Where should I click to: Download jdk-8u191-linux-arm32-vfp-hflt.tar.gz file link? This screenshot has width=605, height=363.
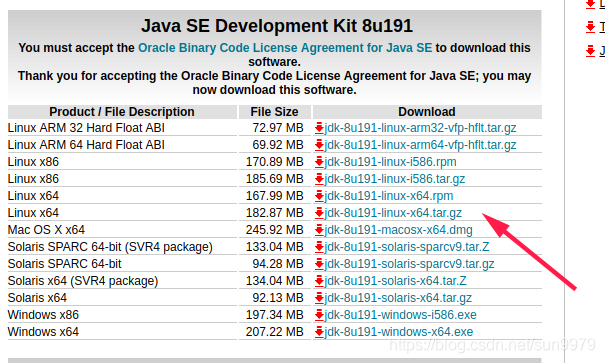[421, 128]
